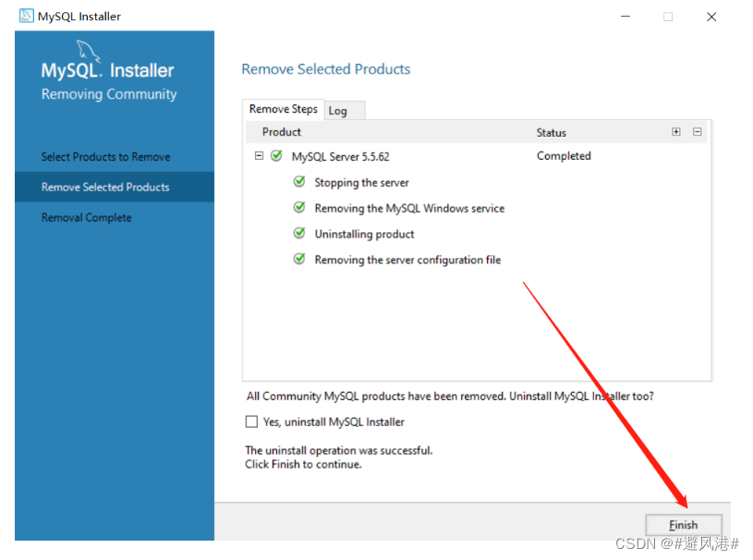Click check icon next to Uninstalling product
Image resolution: width=753 pixels, height=560 pixels.
point(299,233)
